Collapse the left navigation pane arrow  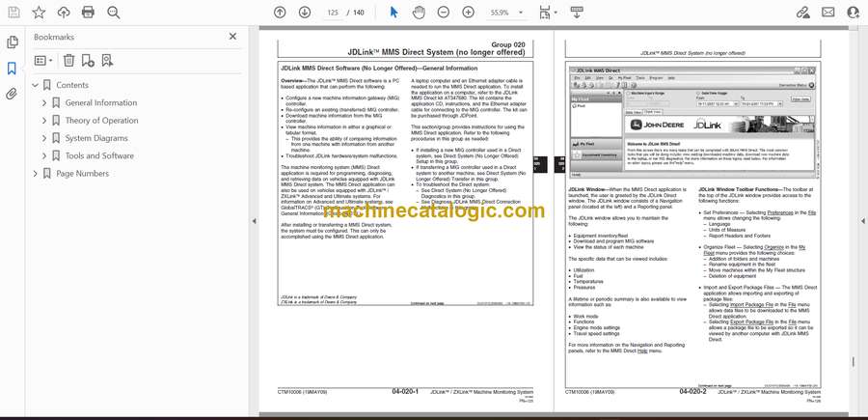(x=254, y=221)
